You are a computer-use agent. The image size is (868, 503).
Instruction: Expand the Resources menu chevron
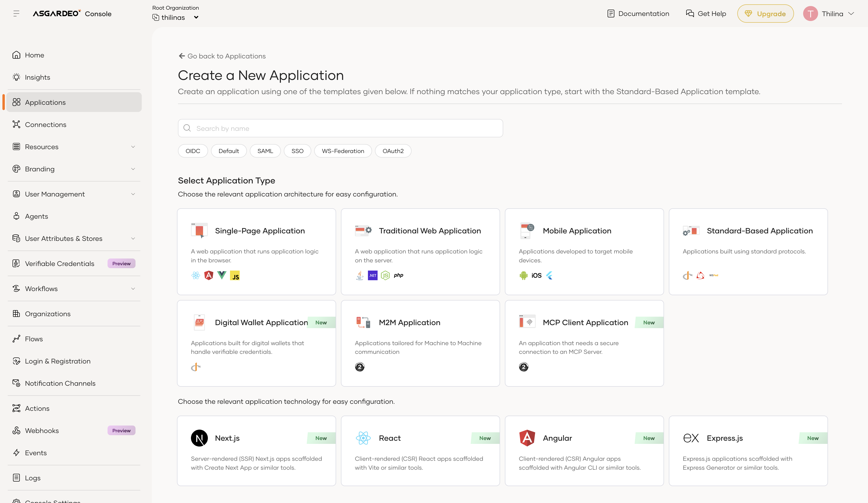(x=133, y=147)
